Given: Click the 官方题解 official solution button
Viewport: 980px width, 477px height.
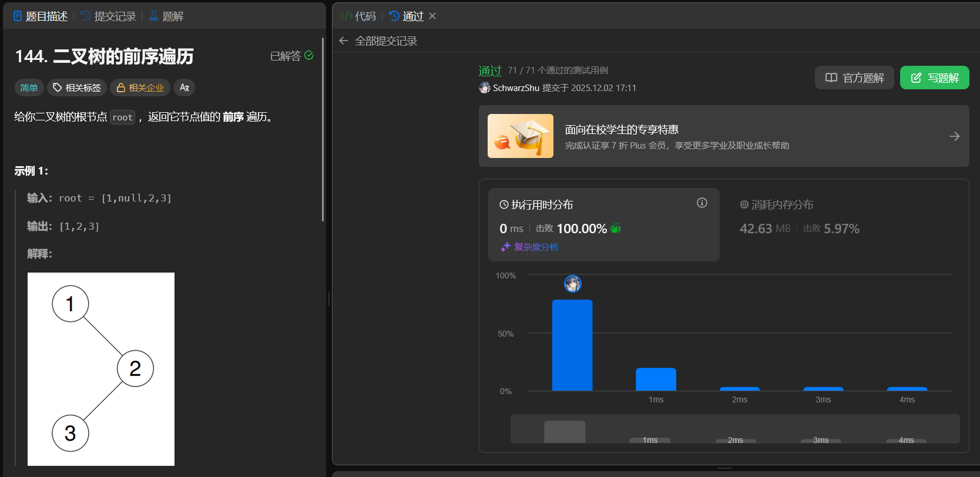Looking at the screenshot, I should pos(854,78).
